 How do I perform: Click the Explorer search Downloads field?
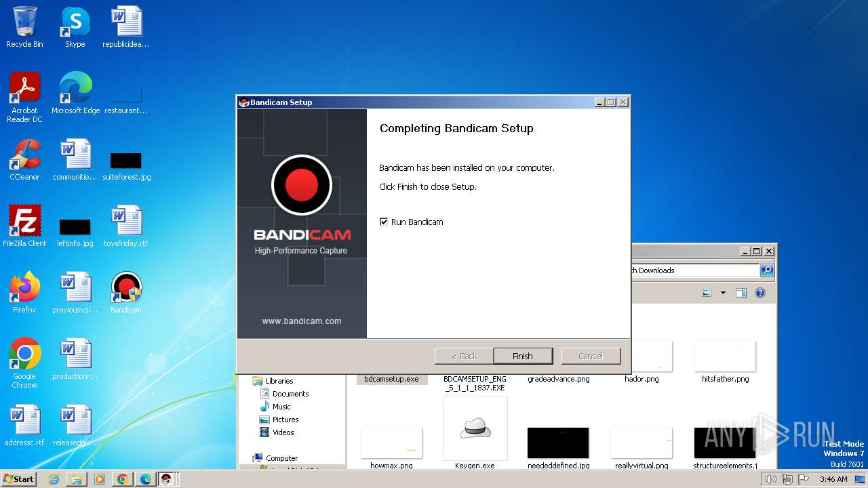[x=694, y=270]
